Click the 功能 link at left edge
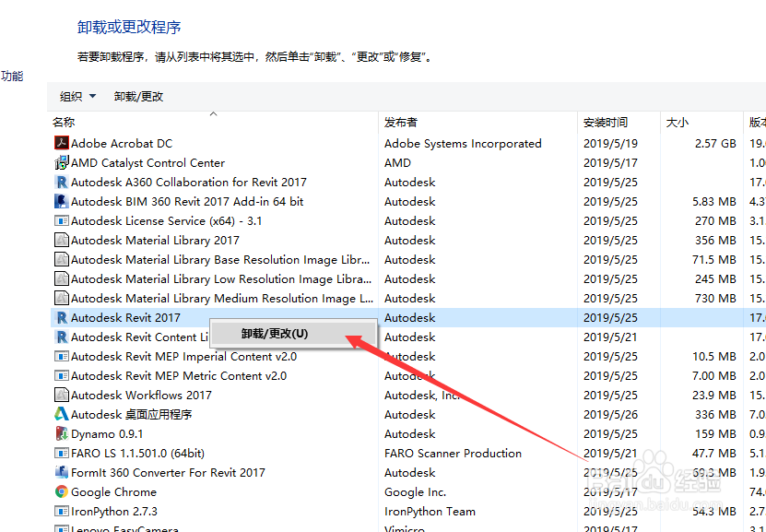This screenshot has width=766, height=532. 12,77
